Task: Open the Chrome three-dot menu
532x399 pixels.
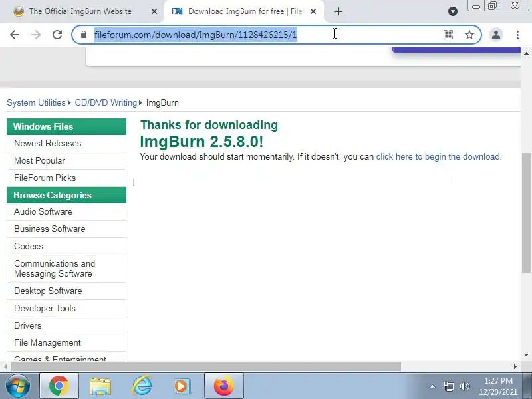Action: point(517,35)
